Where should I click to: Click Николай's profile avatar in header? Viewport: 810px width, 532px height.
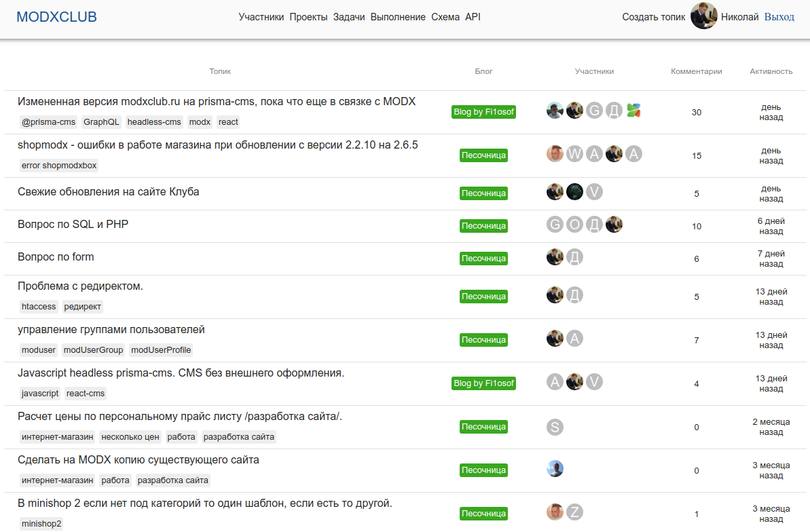coord(703,16)
